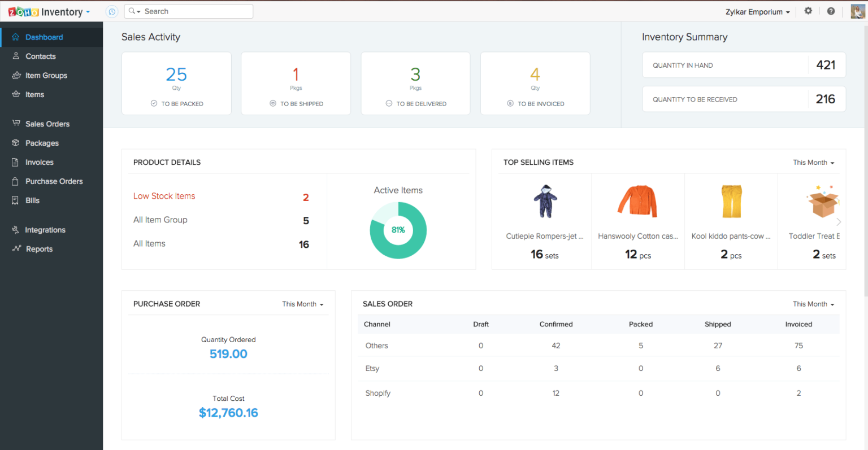Click the settings gear icon
This screenshot has height=450, width=868.
point(808,10)
